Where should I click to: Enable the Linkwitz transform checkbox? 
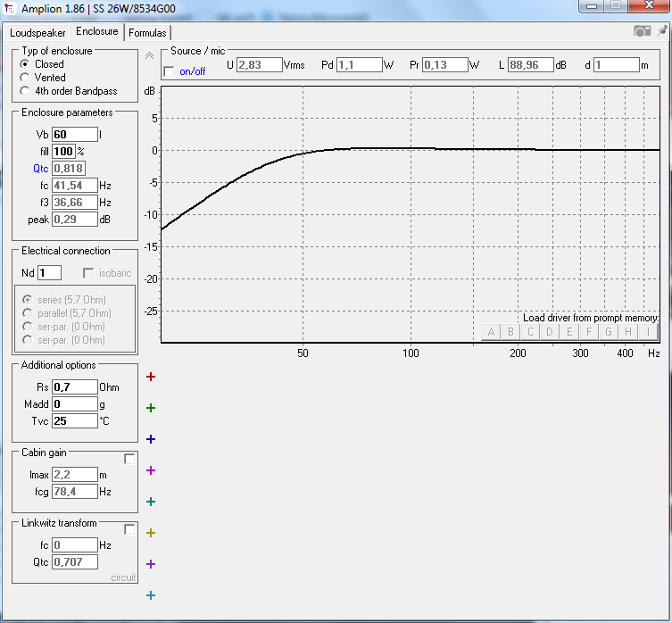coord(129,529)
